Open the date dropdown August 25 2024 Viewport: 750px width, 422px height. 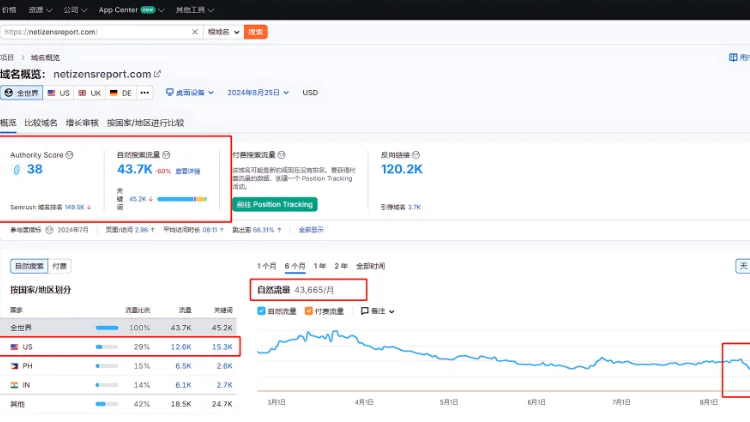(x=258, y=92)
